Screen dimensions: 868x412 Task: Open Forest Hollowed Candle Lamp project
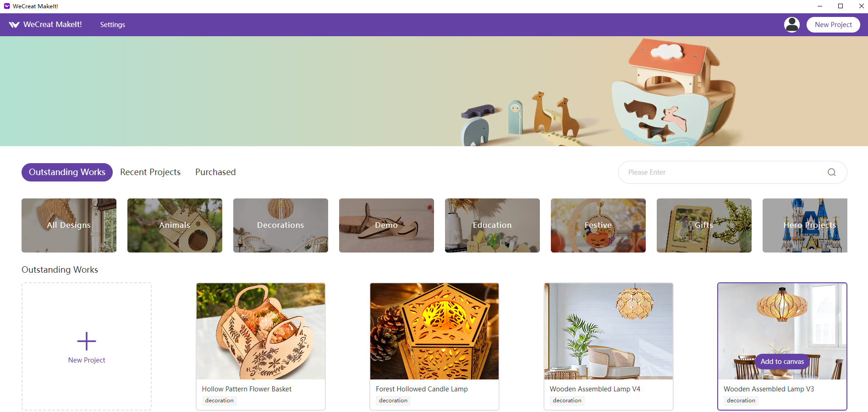[x=434, y=346]
